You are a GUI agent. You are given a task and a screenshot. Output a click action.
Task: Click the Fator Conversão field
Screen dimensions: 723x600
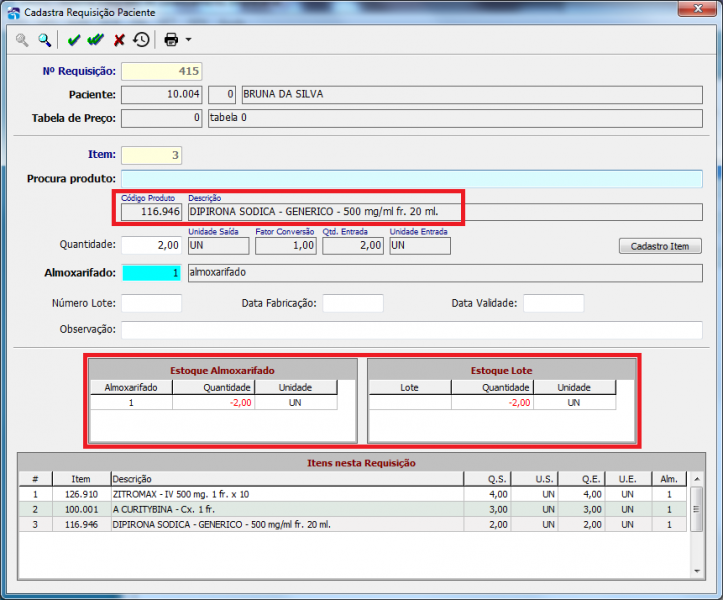pyautogui.click(x=285, y=246)
